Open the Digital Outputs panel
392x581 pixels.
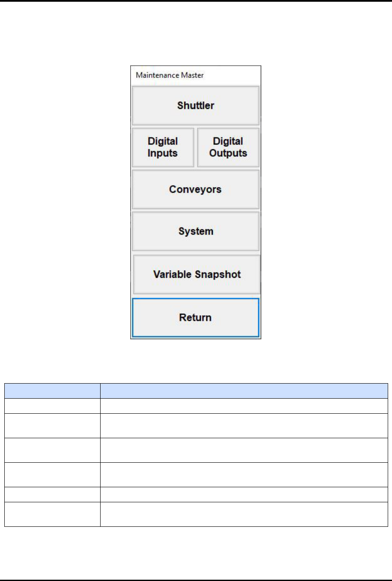(x=228, y=147)
